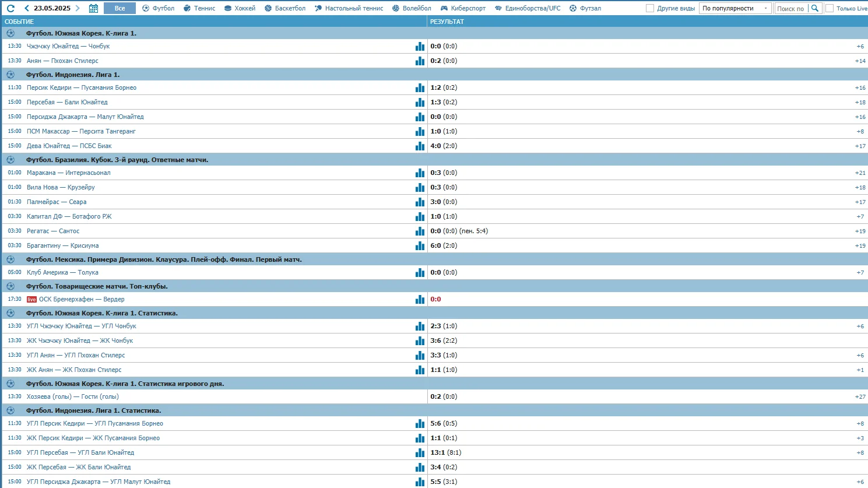Screen dimensions: 868x488
Task: Click into the search input field
Action: click(x=790, y=8)
